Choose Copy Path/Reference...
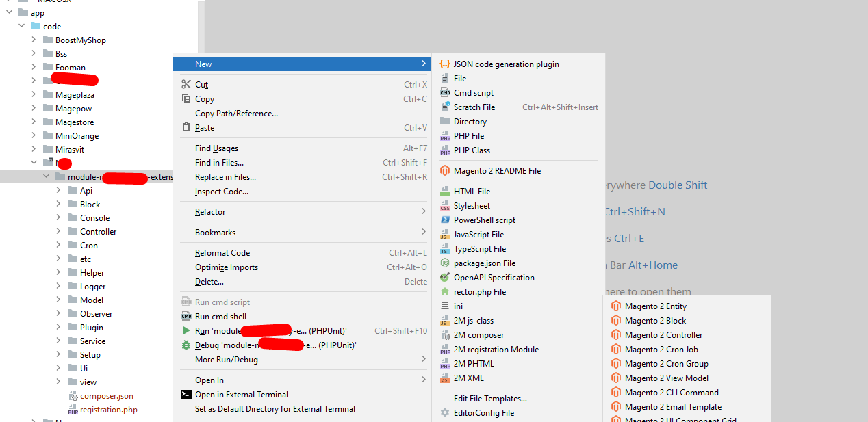 pos(303,113)
